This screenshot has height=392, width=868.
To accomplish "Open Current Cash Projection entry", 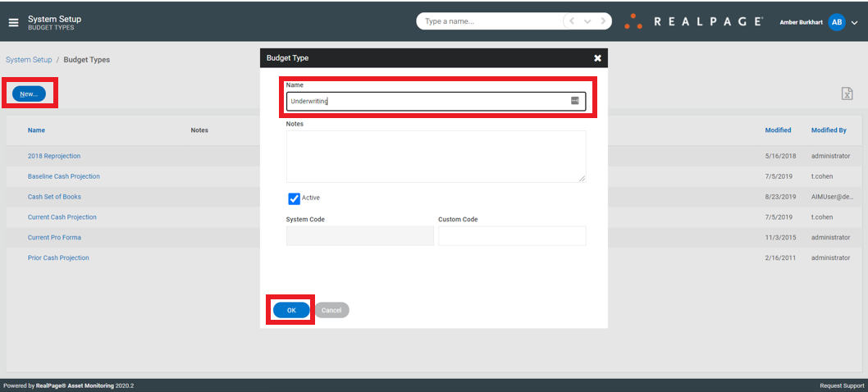I will [x=62, y=217].
